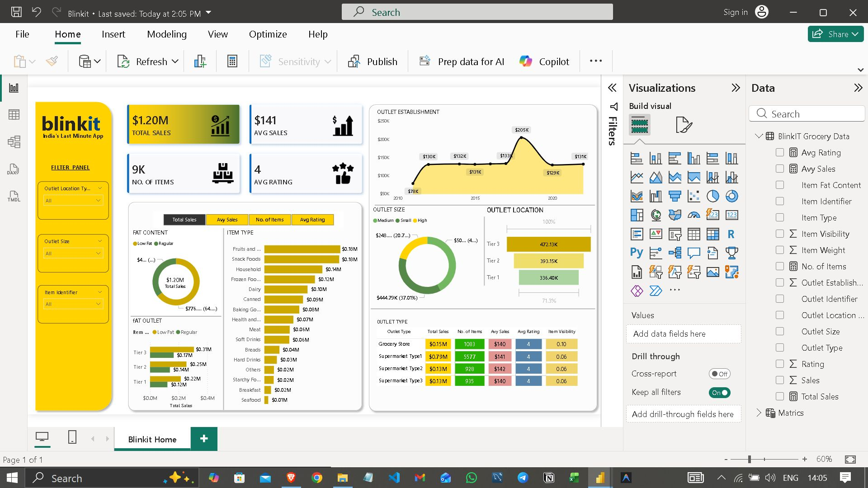Expand the Filters pane

click(x=612, y=88)
